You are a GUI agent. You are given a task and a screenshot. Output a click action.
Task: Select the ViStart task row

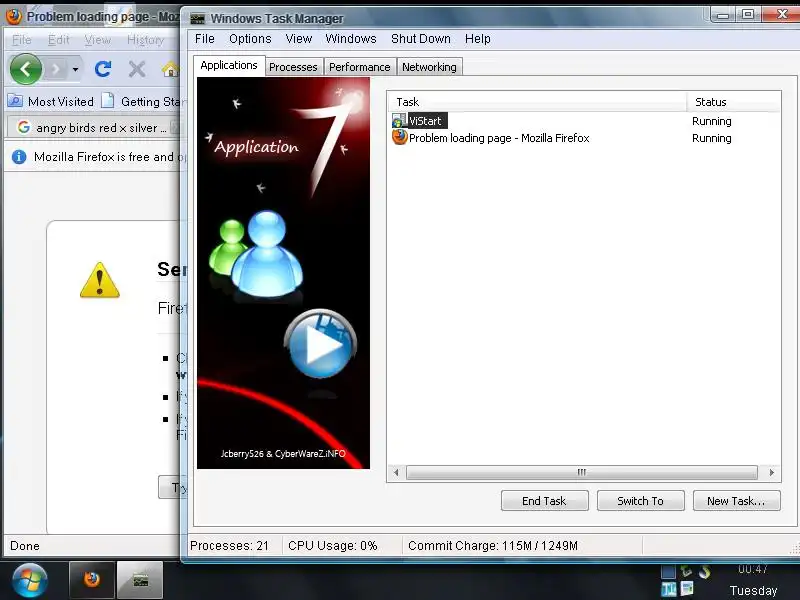click(x=585, y=121)
